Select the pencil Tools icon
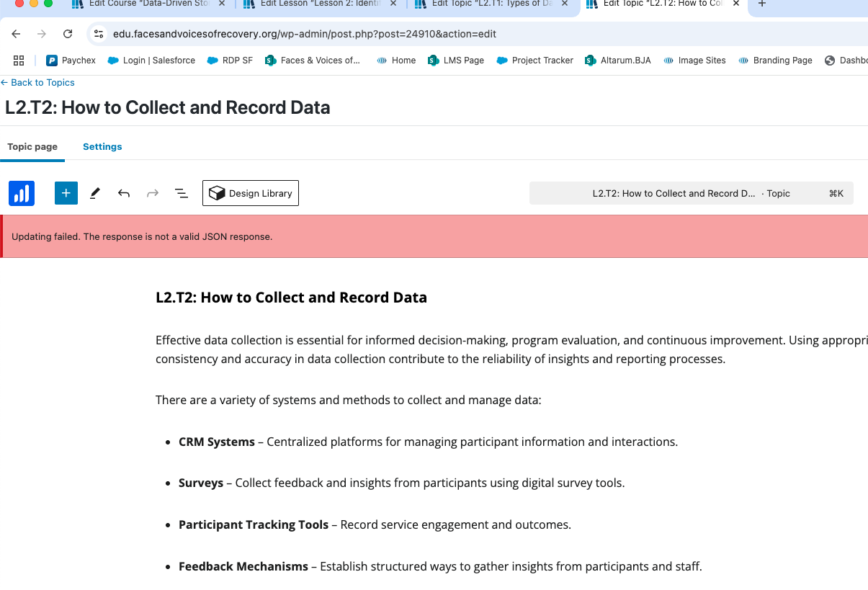This screenshot has height=590, width=868. point(95,193)
